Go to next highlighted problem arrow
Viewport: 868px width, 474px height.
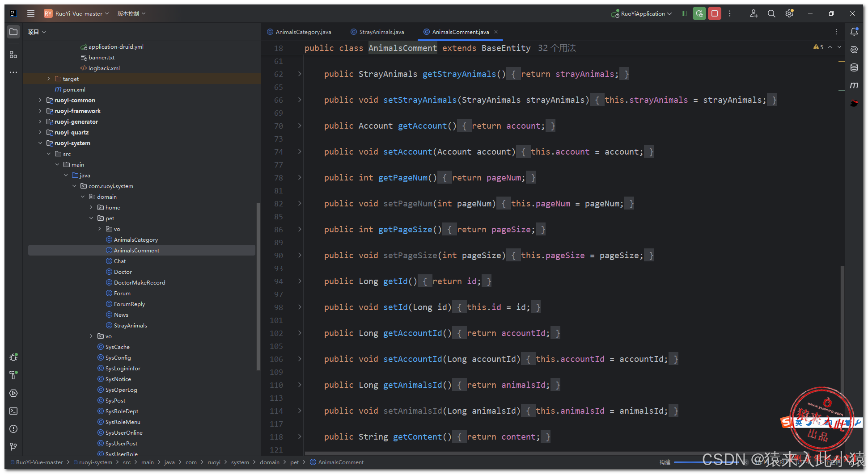tap(839, 47)
